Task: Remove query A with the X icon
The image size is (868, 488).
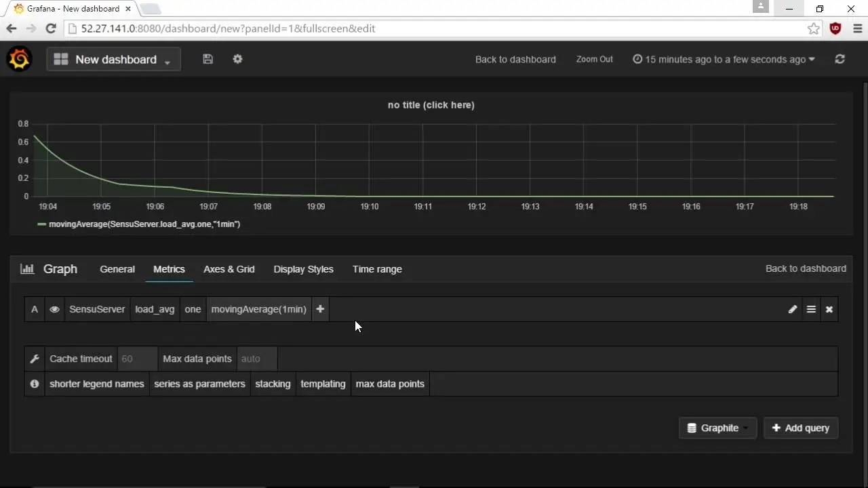Action: 829,309
